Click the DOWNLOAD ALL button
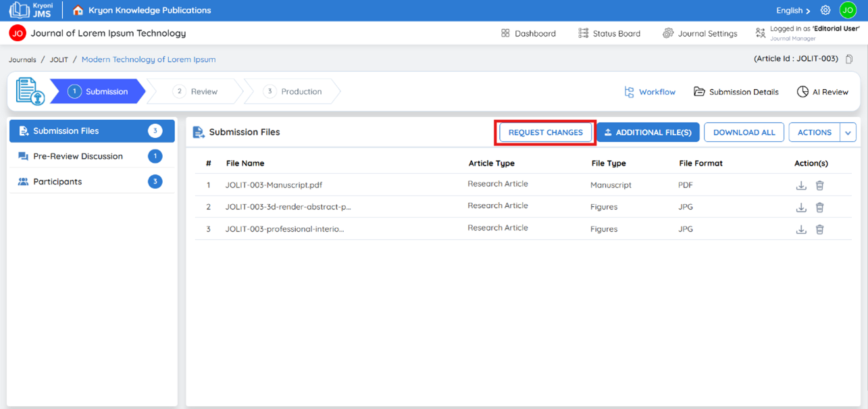 click(x=744, y=133)
